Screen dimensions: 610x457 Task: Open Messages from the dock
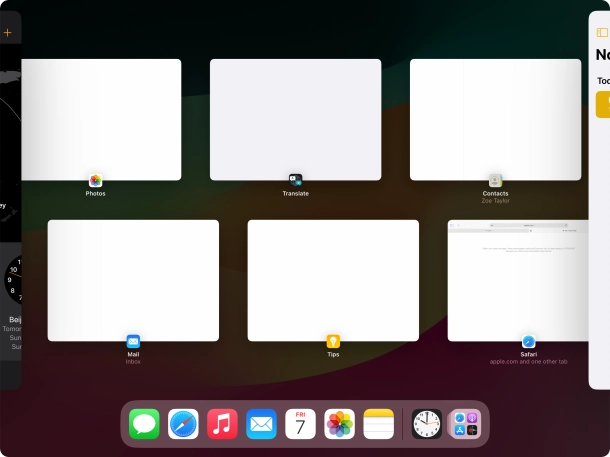click(144, 424)
